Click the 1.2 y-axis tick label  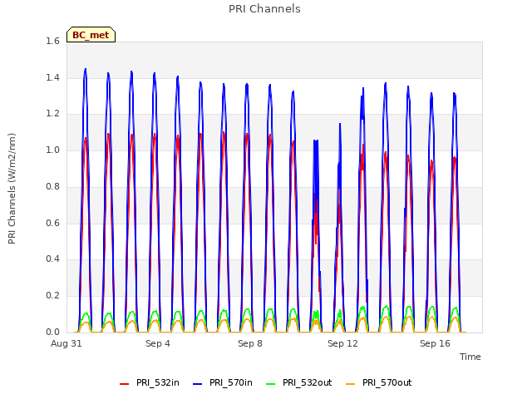click(x=52, y=114)
